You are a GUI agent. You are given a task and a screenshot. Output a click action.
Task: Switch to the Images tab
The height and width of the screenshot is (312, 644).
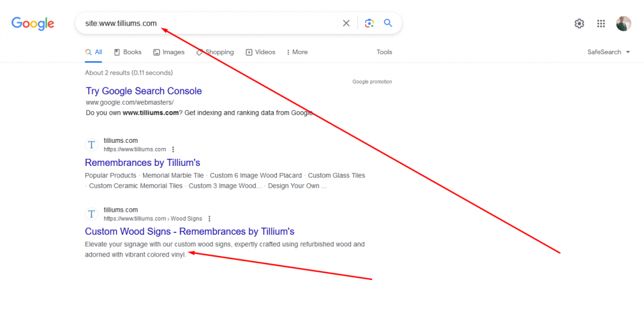pos(169,52)
